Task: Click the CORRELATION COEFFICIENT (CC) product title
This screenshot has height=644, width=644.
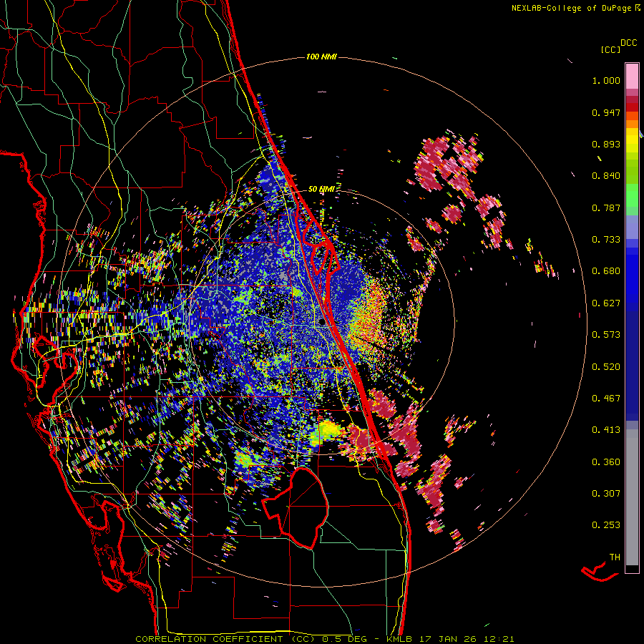Action: click(225, 639)
